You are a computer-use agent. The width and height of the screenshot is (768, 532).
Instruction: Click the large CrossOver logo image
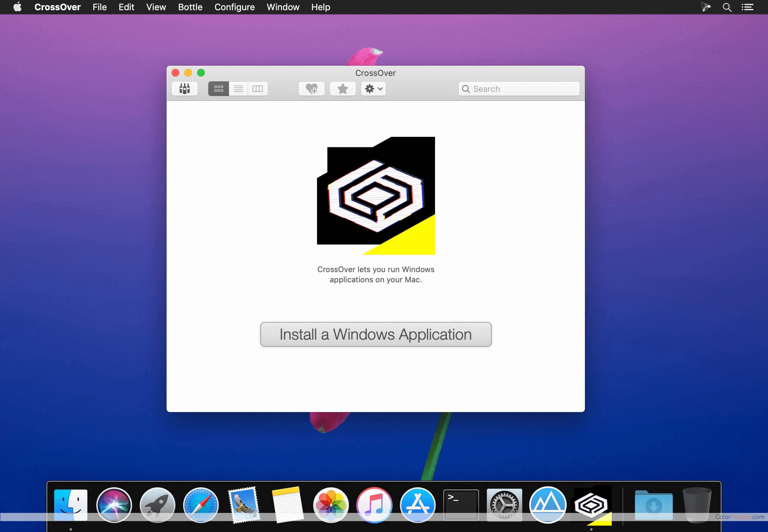(x=376, y=196)
